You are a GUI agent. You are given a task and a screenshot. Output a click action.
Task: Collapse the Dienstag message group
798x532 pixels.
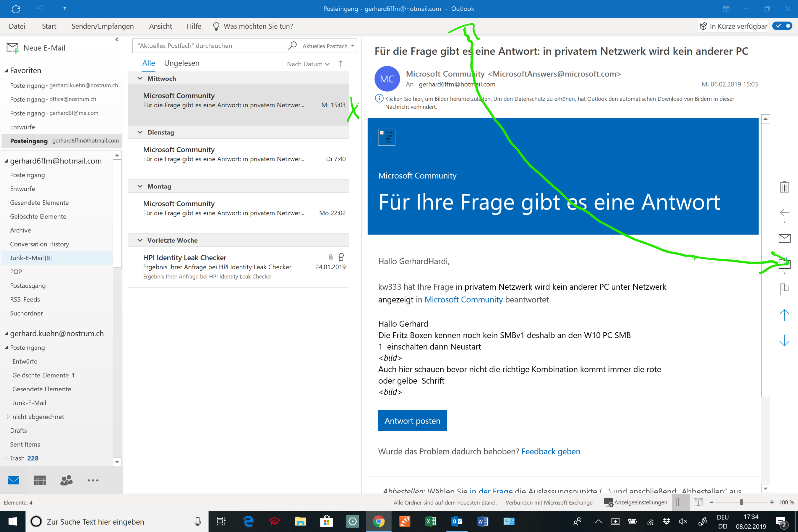(x=140, y=132)
